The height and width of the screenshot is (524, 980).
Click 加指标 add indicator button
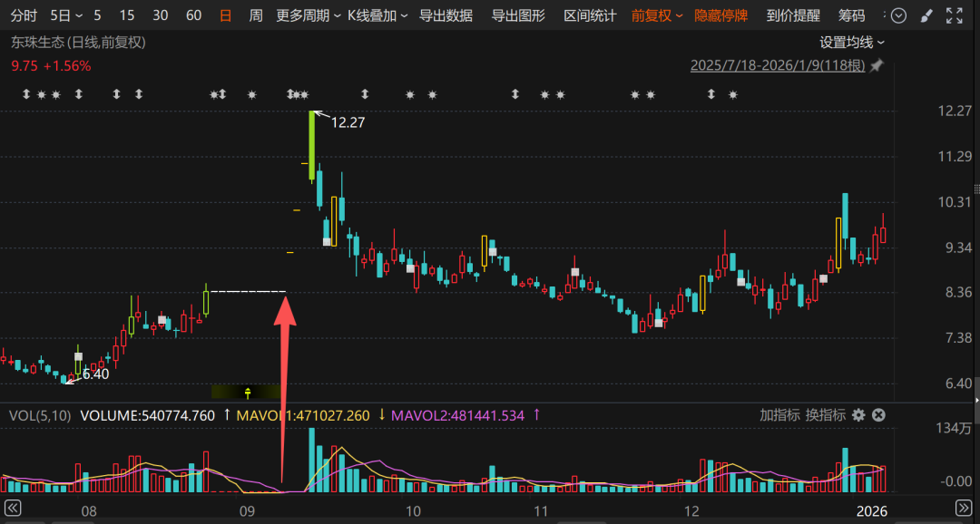(x=779, y=415)
